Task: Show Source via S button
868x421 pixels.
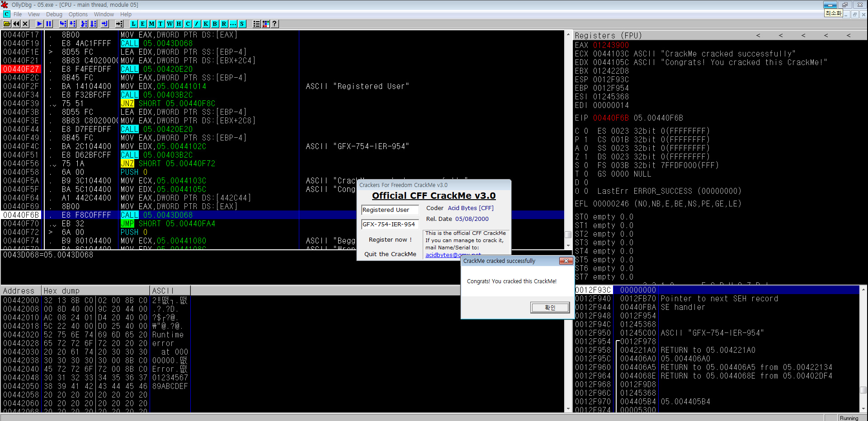Action: 242,24
